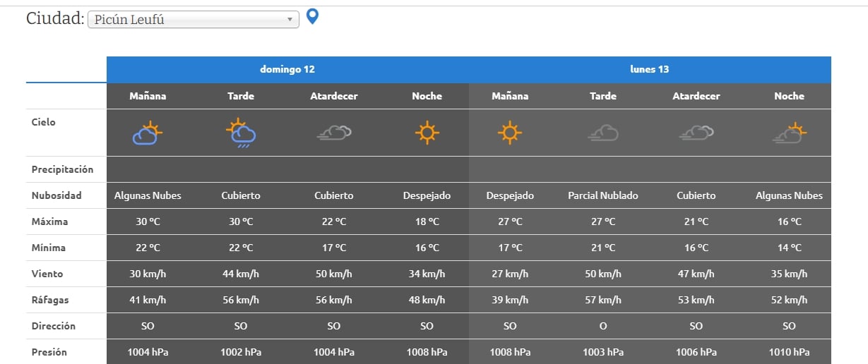The height and width of the screenshot is (364, 868).
Task: Select the lunes 13 header
Action: (x=650, y=70)
